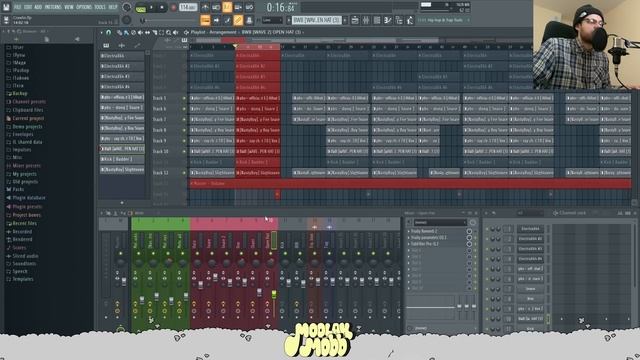The height and width of the screenshot is (360, 640).
Task: Select the playlist Mute tool
Action: [x=140, y=32]
